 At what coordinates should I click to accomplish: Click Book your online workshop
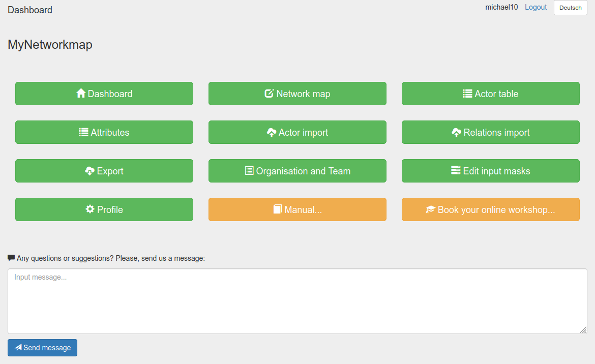click(490, 209)
